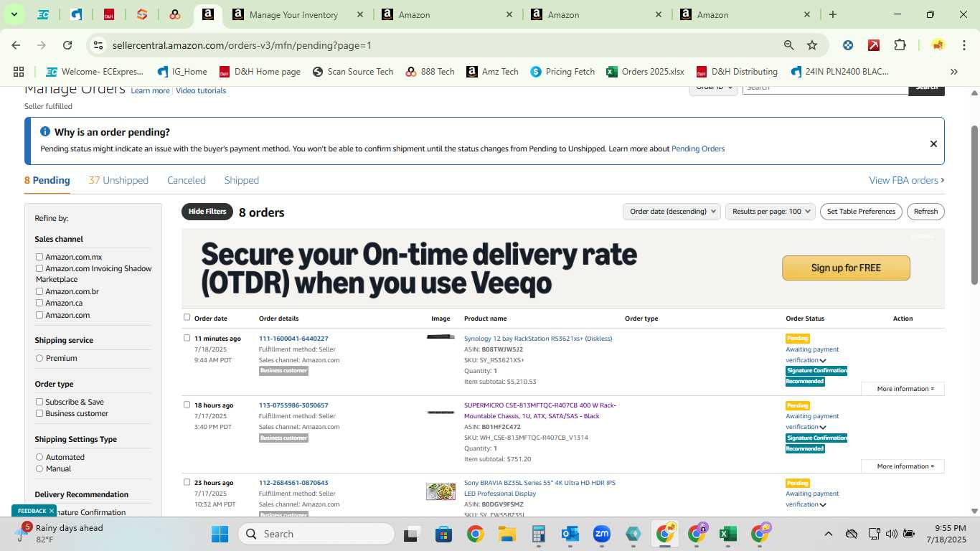Click the zoom magnifier in address bar

[789, 45]
